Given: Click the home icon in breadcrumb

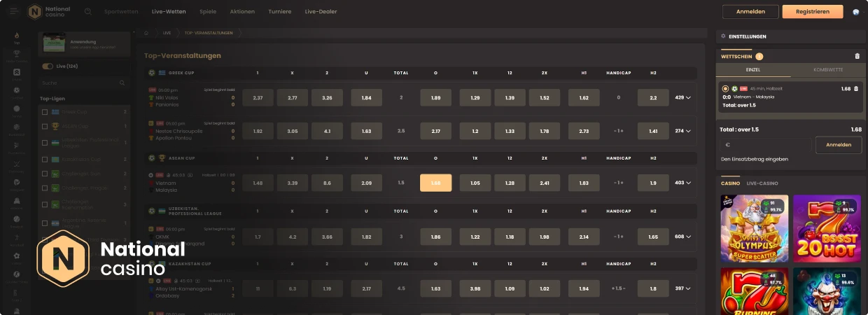Looking at the screenshot, I should (x=146, y=32).
